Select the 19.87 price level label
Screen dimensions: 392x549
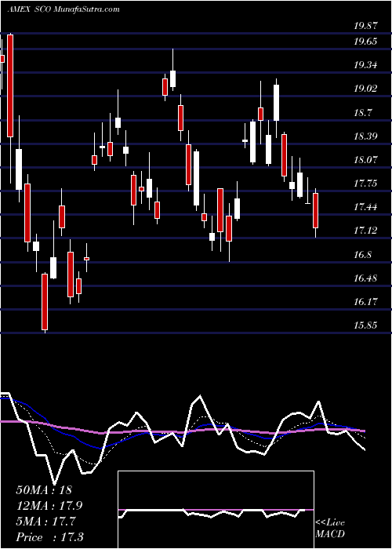366,26
